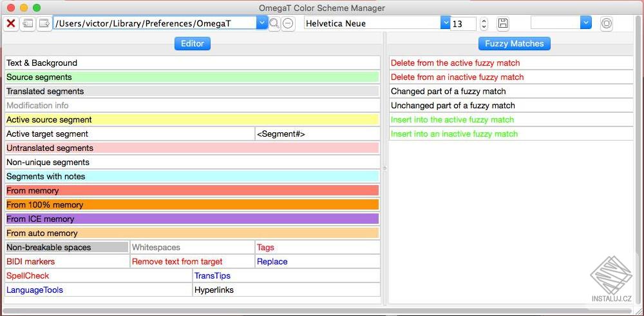Click the horizontal scrollbar at window bottom
Screen dimensions: 644x316
[x=317, y=311]
